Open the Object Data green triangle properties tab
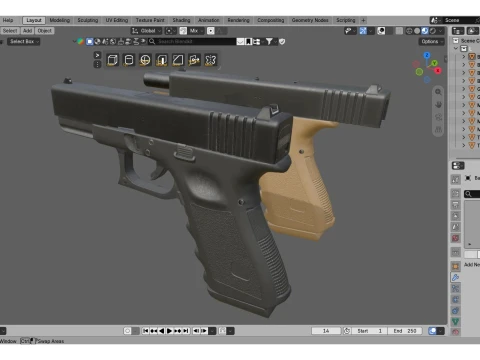The height and width of the screenshot is (360, 480). click(455, 321)
